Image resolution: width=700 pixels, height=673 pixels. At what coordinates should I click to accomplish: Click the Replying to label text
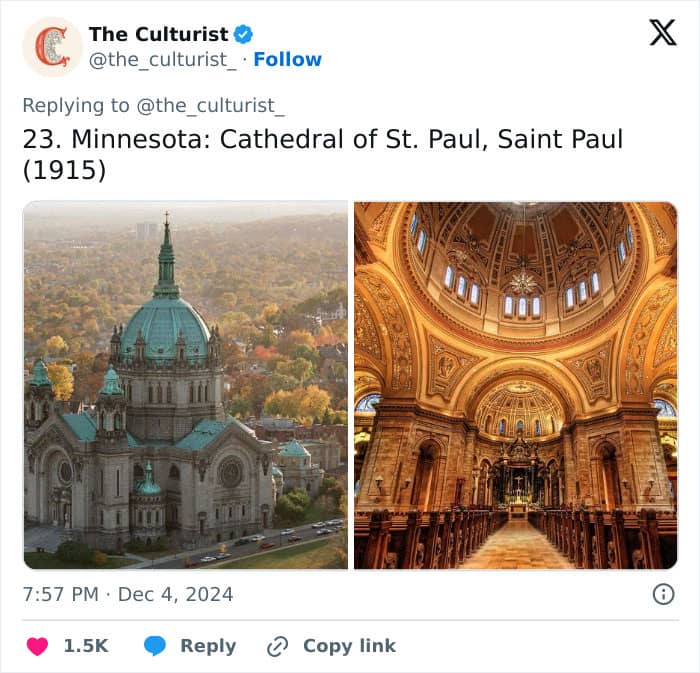(76, 105)
